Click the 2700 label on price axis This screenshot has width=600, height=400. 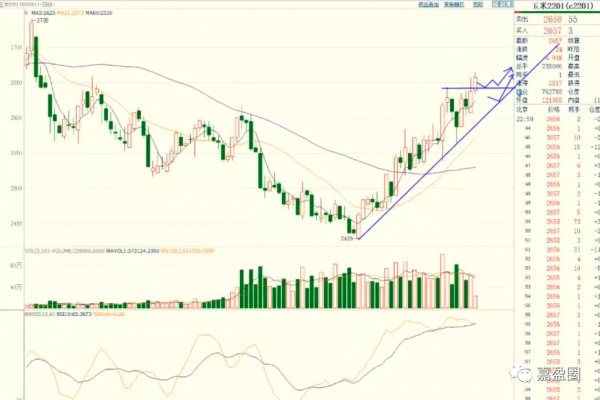pos(13,48)
